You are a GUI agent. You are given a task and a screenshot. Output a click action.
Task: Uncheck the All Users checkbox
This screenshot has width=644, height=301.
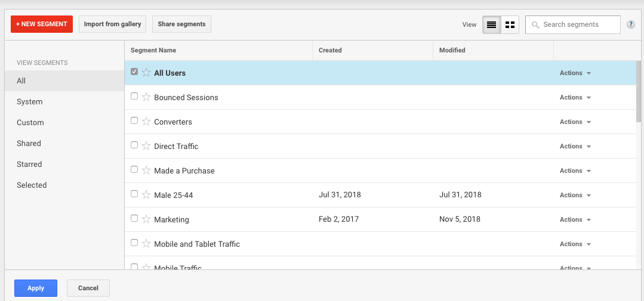click(134, 72)
